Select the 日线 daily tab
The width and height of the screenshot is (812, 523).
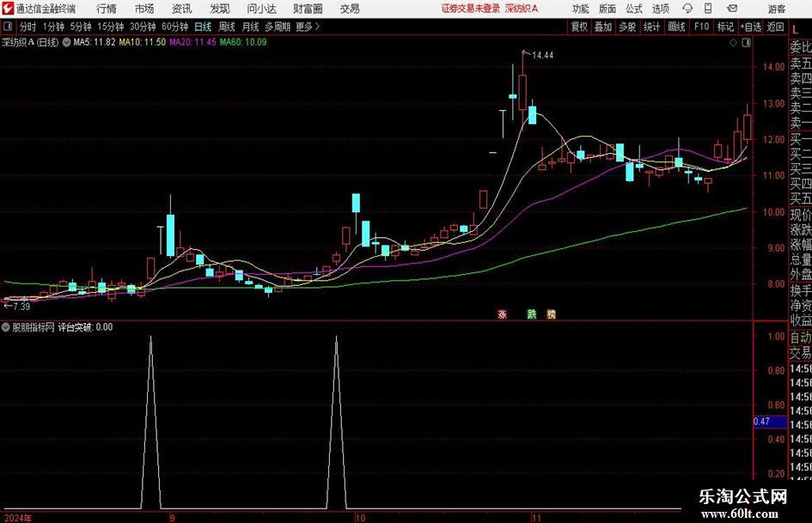point(203,27)
